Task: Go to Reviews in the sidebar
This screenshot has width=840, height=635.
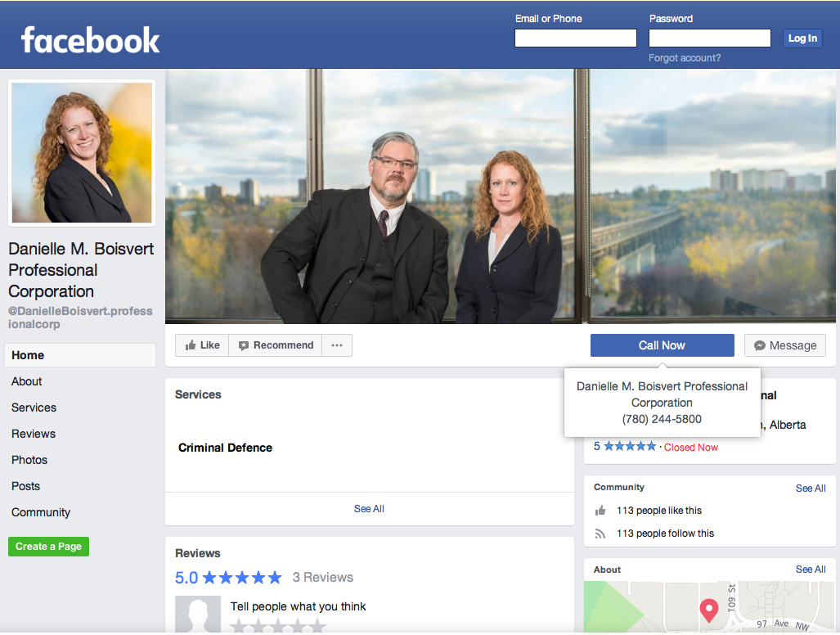Action: click(x=34, y=434)
